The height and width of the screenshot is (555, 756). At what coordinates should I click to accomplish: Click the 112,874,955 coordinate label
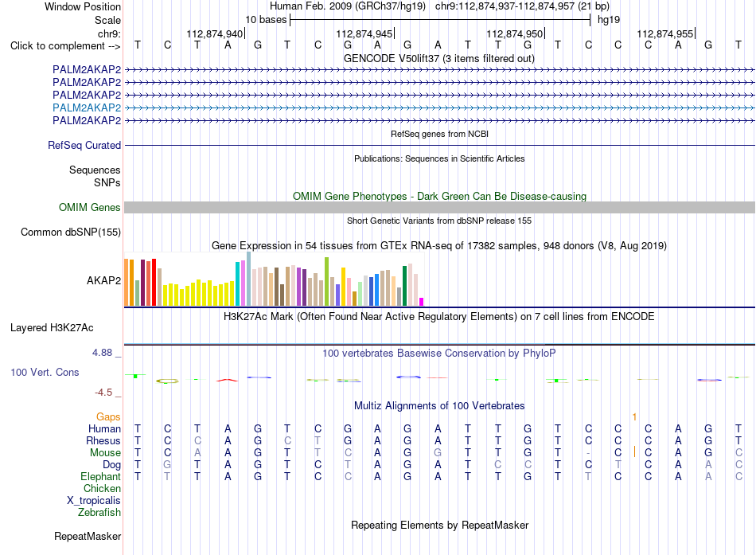coord(664,33)
